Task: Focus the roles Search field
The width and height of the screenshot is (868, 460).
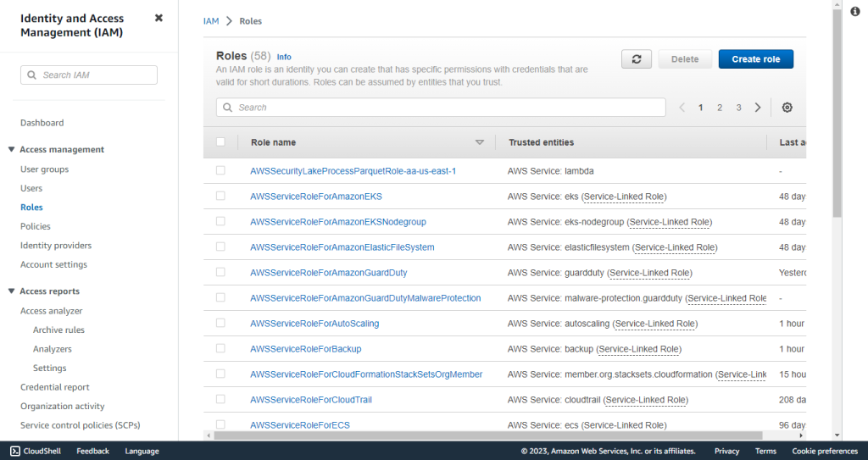Action: (x=441, y=108)
